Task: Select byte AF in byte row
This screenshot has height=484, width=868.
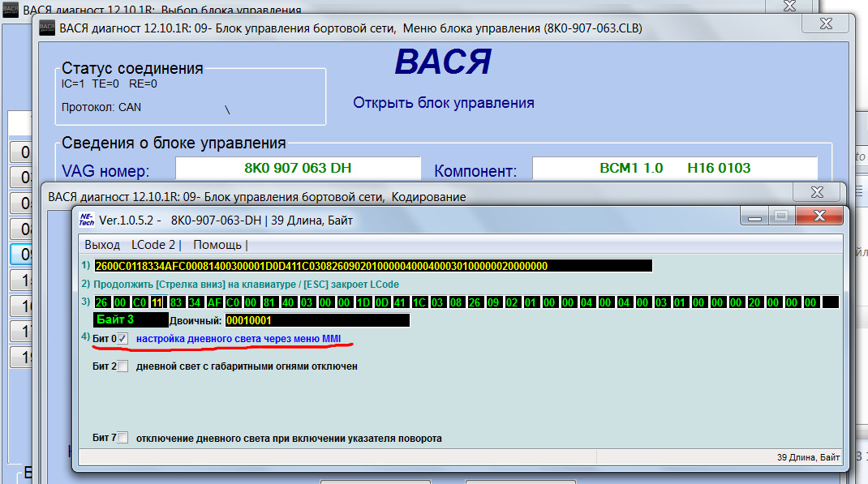Action: point(213,302)
